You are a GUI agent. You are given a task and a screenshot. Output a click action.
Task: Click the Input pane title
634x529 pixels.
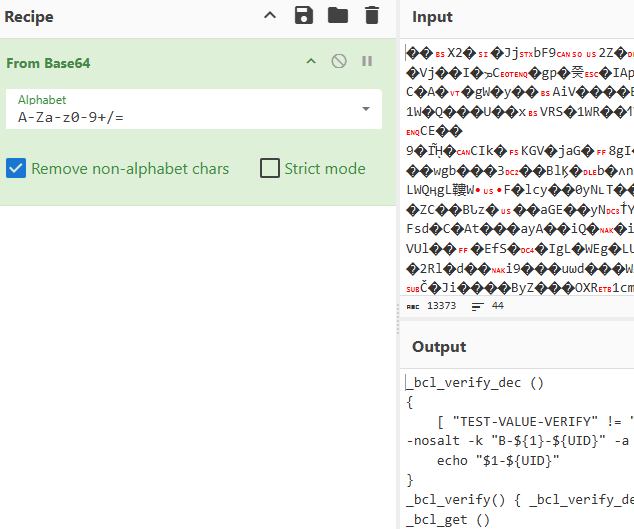coord(432,17)
